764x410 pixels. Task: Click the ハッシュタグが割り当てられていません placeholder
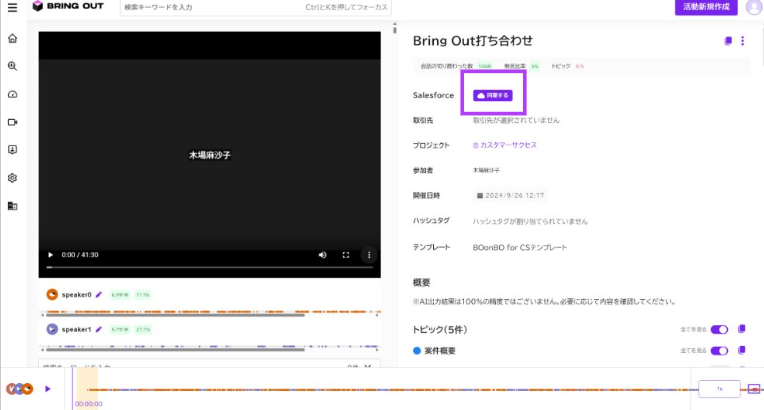(530, 221)
